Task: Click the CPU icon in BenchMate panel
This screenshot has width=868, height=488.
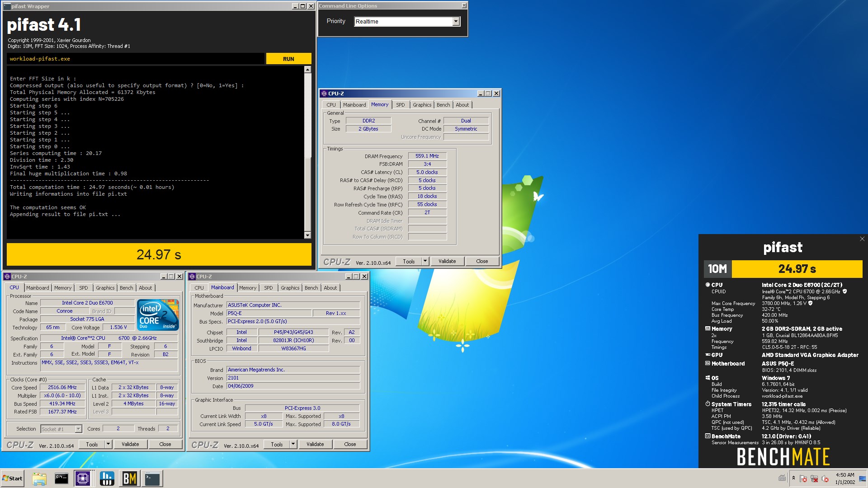Action: click(x=708, y=285)
